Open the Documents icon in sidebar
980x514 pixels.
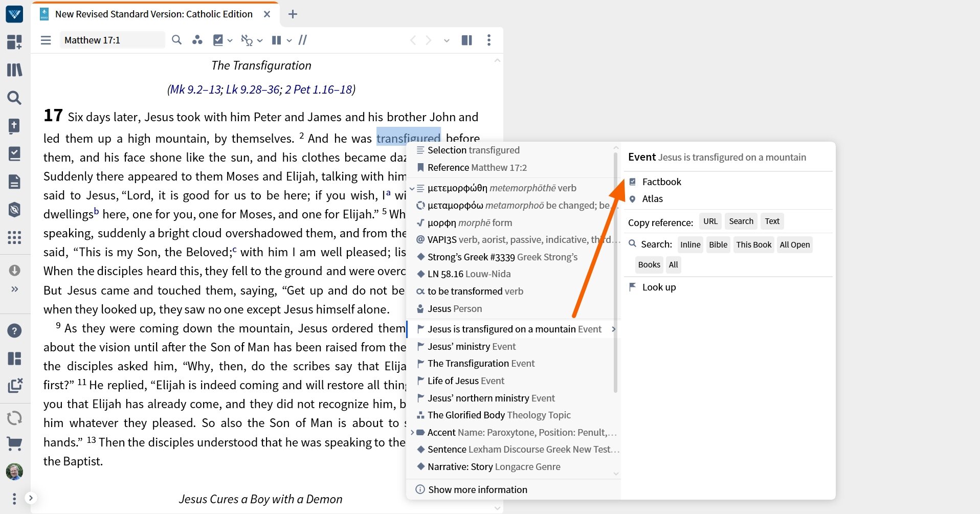pos(14,182)
